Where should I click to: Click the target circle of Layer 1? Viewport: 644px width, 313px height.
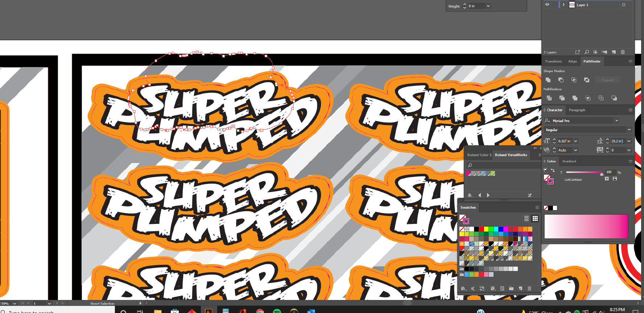click(x=624, y=5)
